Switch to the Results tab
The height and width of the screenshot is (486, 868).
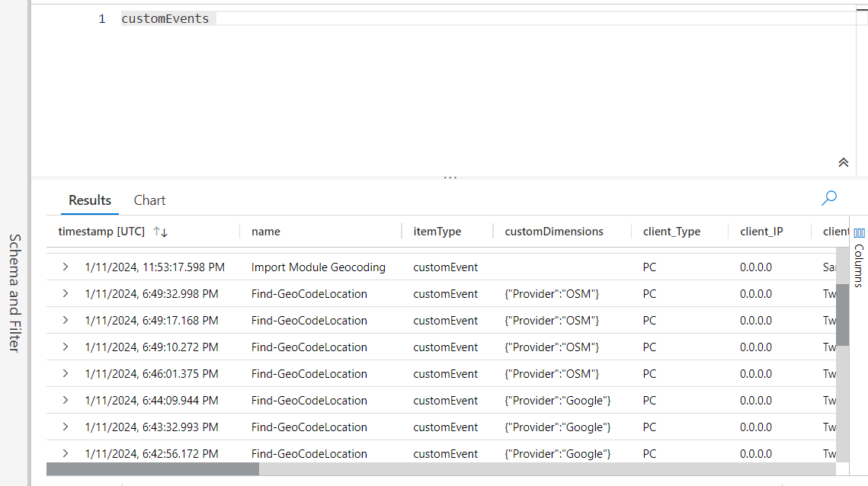click(x=90, y=200)
